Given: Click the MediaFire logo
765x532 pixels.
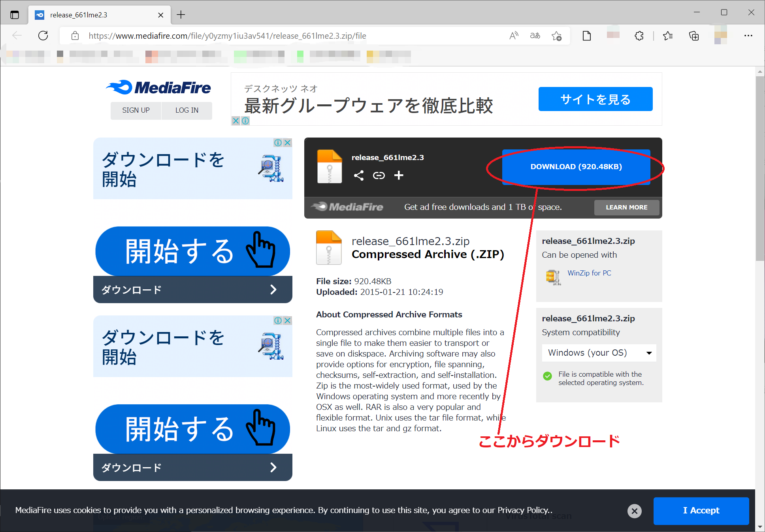Looking at the screenshot, I should pyautogui.click(x=158, y=87).
